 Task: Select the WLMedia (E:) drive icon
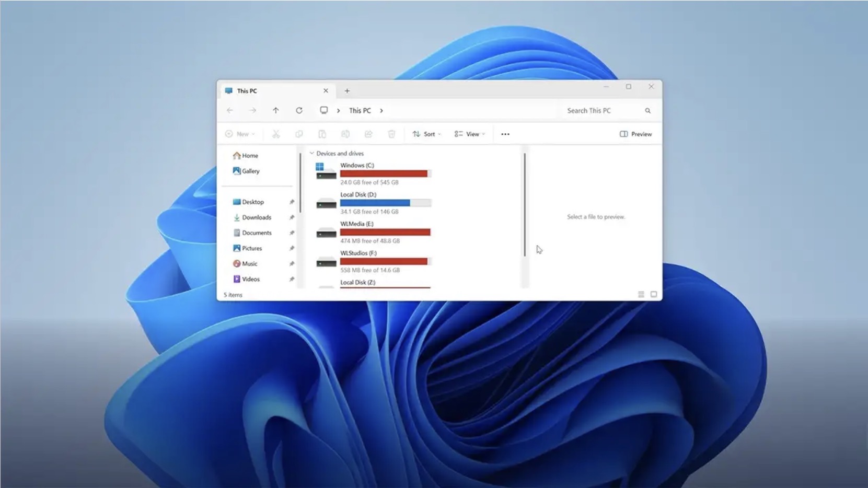(x=326, y=233)
